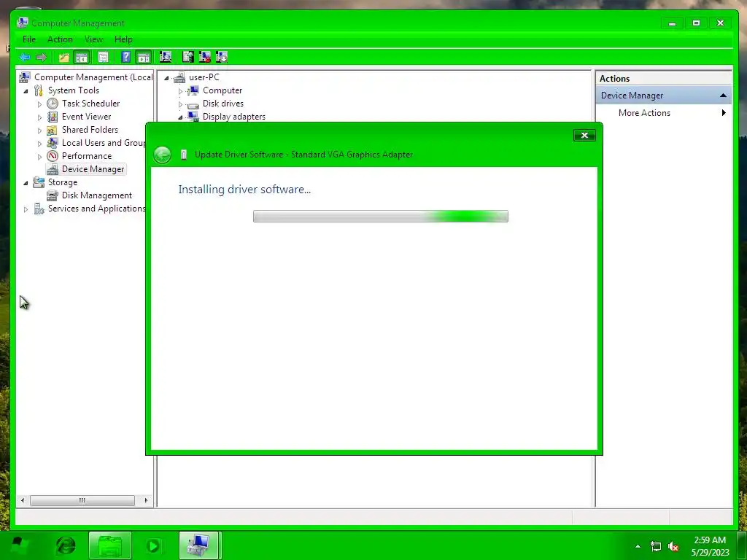
Task: Click the Task Scheduler clock icon
Action: [53, 104]
